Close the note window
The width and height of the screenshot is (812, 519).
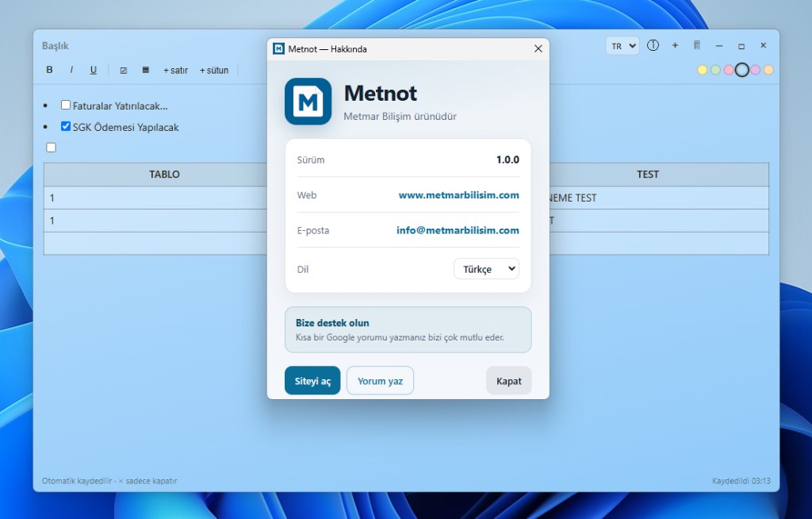tap(764, 45)
